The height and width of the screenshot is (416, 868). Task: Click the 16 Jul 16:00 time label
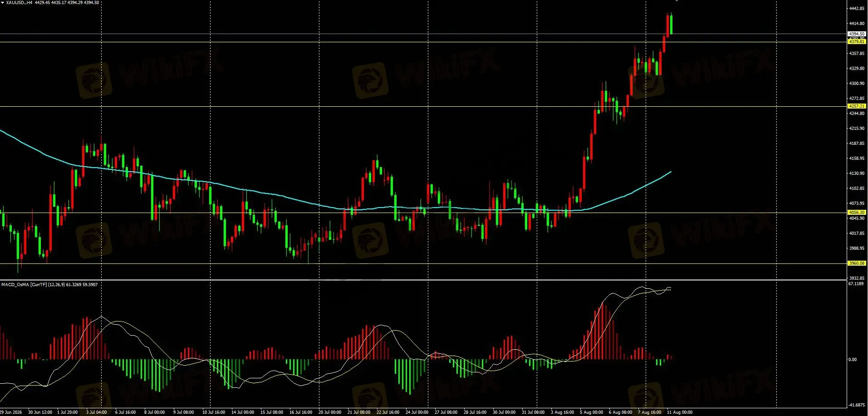pos(301,412)
